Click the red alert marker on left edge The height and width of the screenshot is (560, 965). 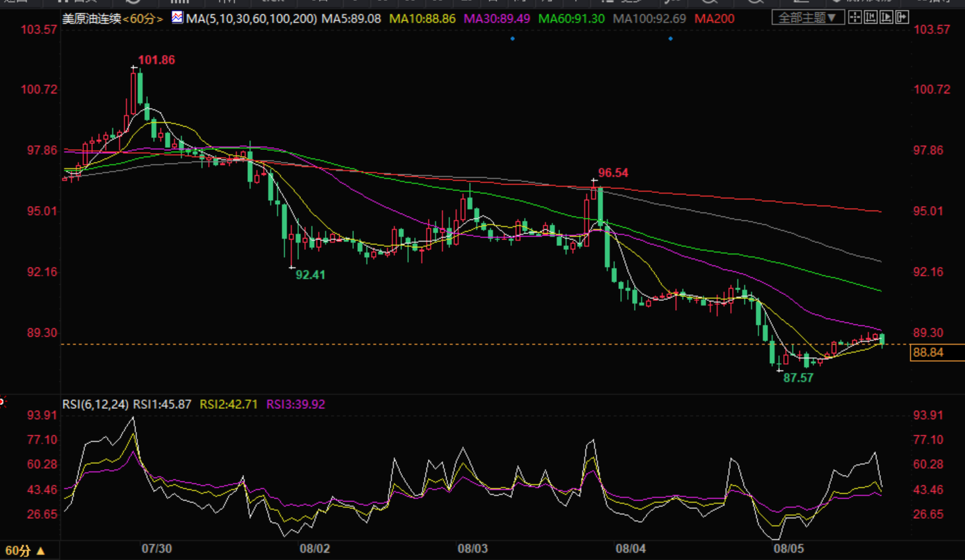pyautogui.click(x=2, y=402)
